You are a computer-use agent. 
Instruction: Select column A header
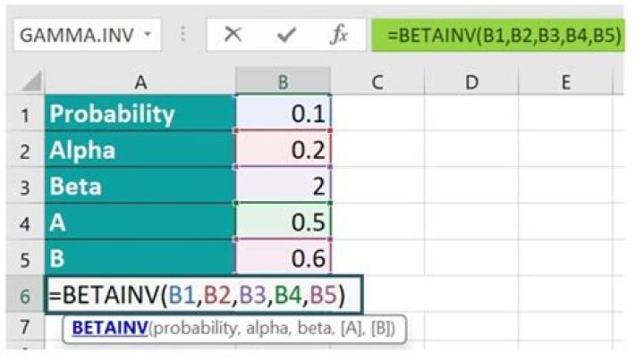click(x=140, y=82)
